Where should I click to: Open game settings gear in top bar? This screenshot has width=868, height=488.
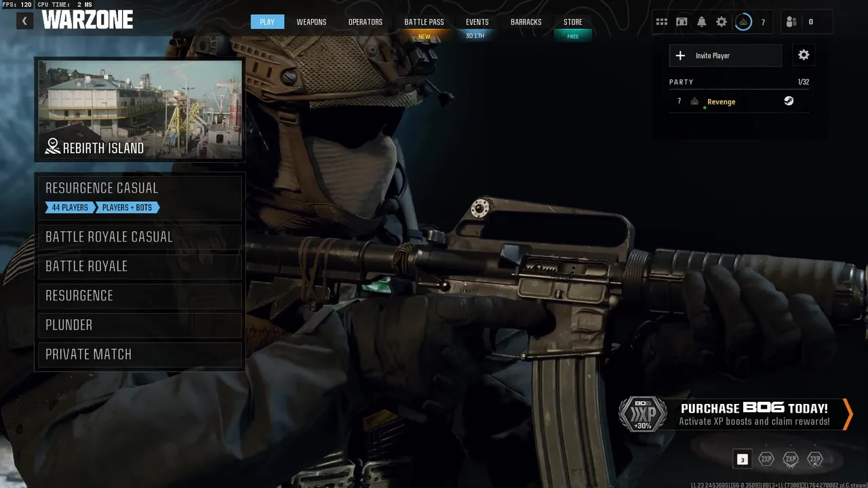click(722, 22)
